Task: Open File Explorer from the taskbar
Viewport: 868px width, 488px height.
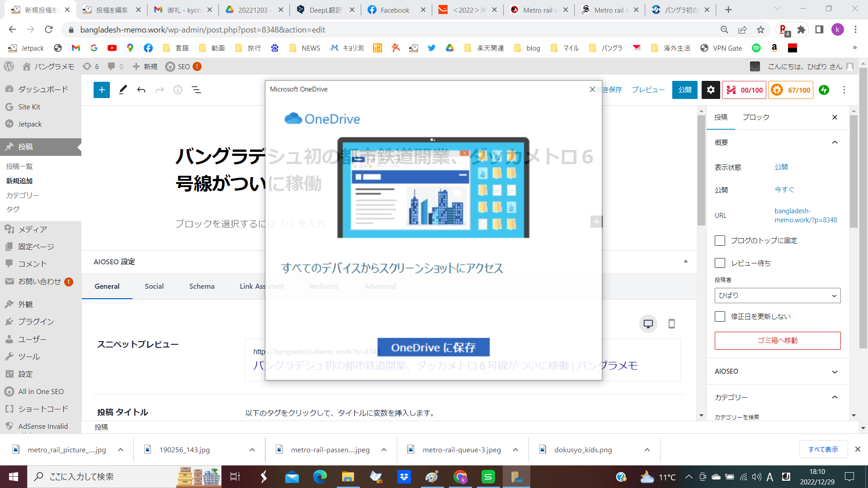Action: coord(348,477)
